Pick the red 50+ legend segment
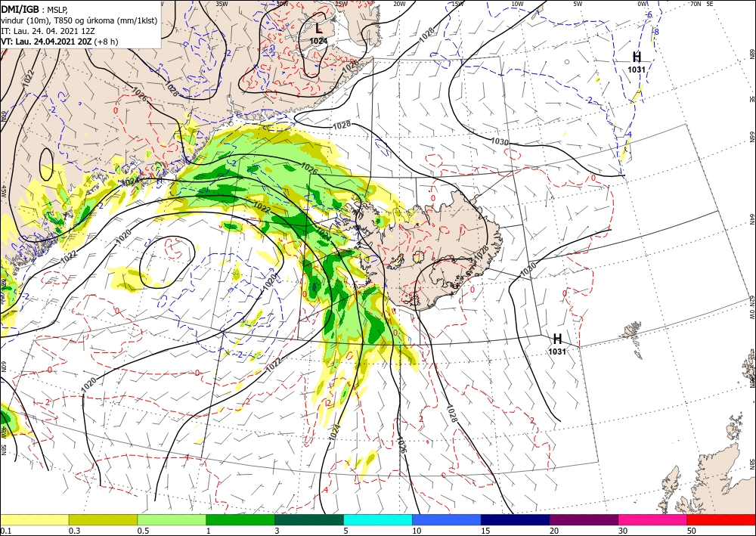756x536 pixels. coord(721,519)
